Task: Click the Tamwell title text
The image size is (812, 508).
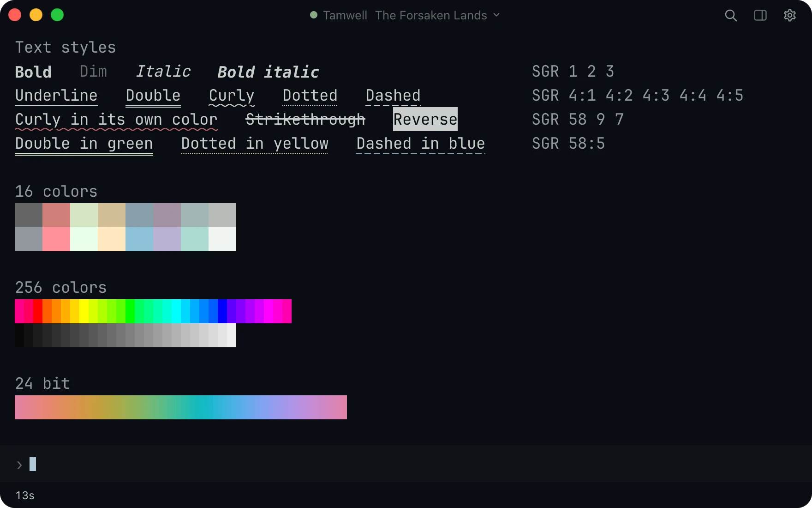Action: (x=345, y=15)
